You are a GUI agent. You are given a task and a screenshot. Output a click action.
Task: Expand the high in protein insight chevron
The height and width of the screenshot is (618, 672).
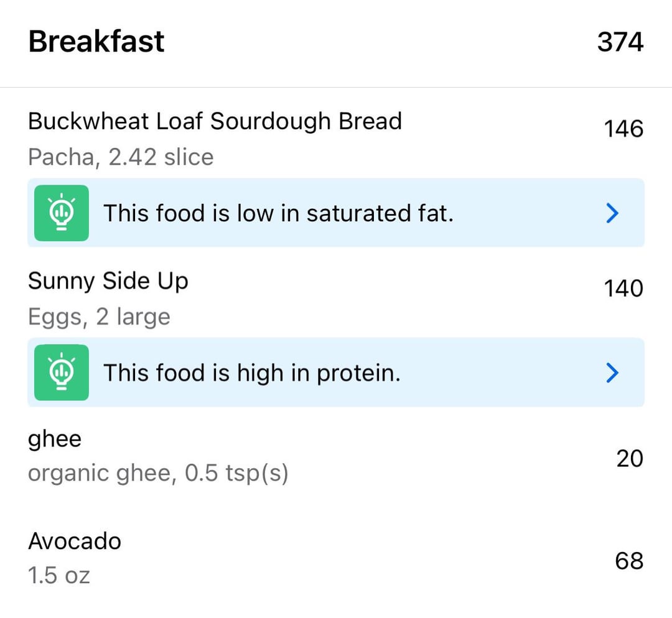coord(612,372)
